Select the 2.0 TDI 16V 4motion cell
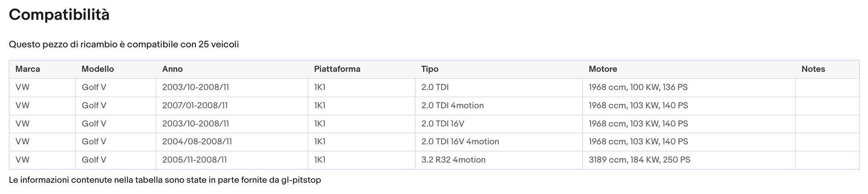868x194 pixels. [499, 142]
